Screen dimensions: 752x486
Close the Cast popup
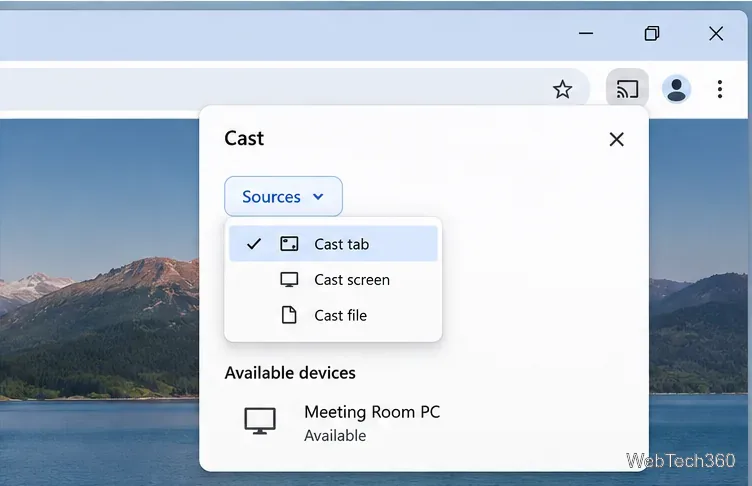[x=616, y=140]
